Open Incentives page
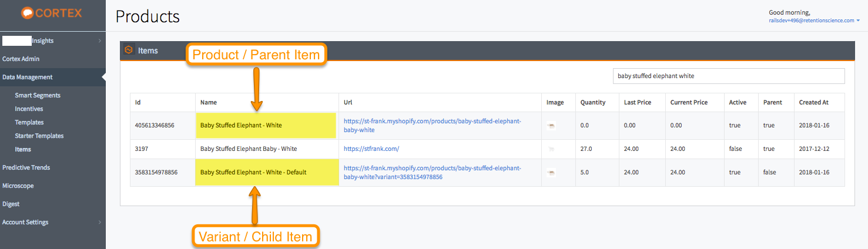 click(29, 109)
